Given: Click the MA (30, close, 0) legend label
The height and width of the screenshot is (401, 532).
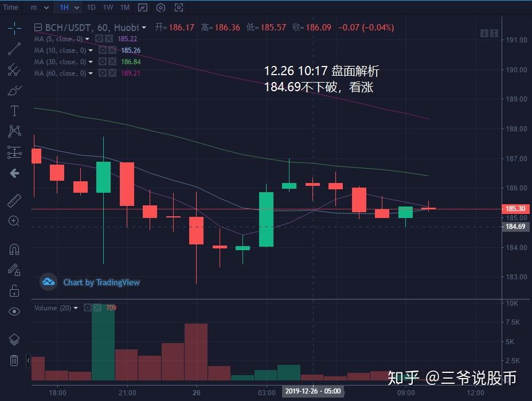Looking at the screenshot, I should (x=60, y=62).
